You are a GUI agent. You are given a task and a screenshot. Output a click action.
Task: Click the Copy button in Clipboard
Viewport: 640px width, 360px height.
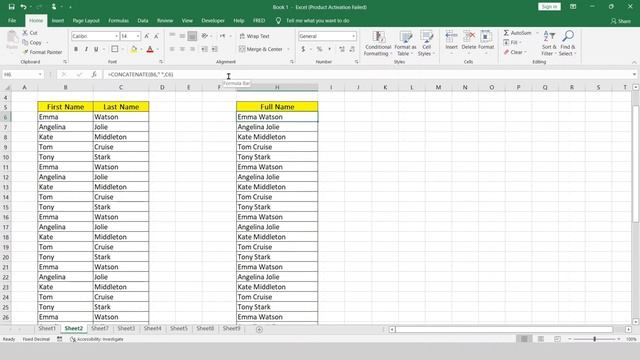(x=32, y=42)
